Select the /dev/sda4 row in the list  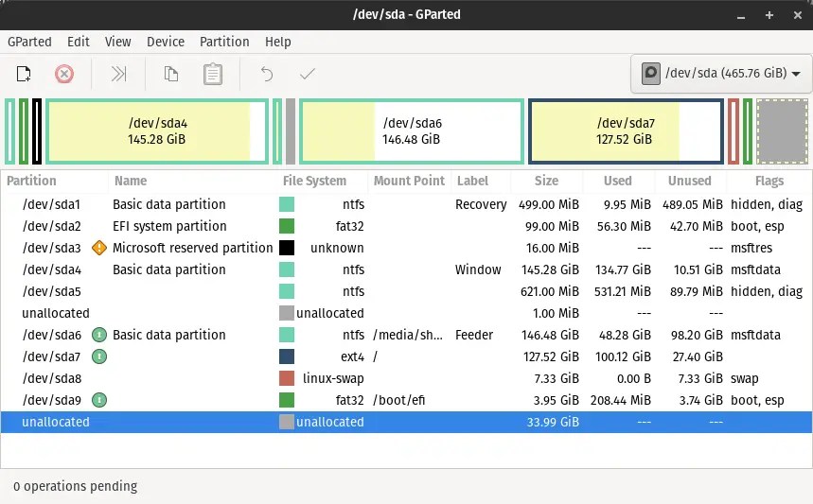point(407,269)
